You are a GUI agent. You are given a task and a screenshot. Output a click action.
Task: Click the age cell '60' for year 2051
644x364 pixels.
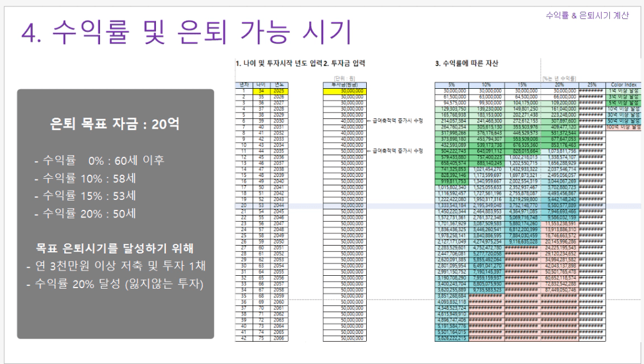tap(261, 248)
